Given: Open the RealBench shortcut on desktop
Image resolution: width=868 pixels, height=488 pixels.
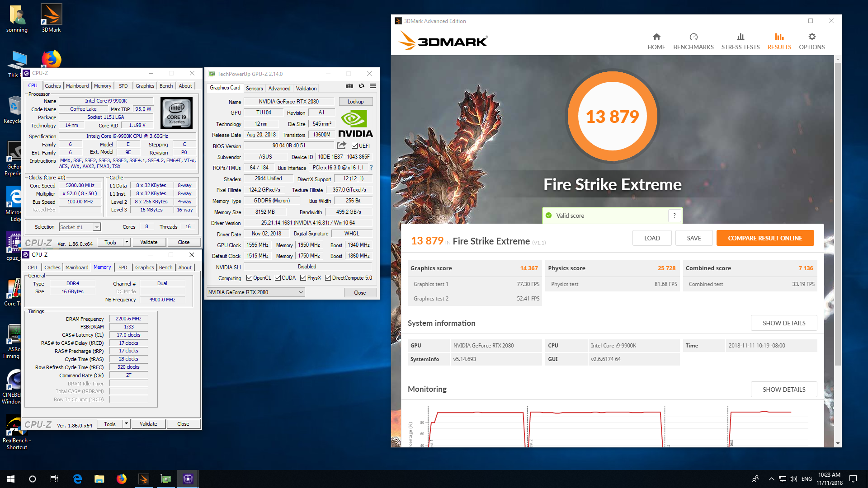Looking at the screenshot, I should [x=17, y=432].
